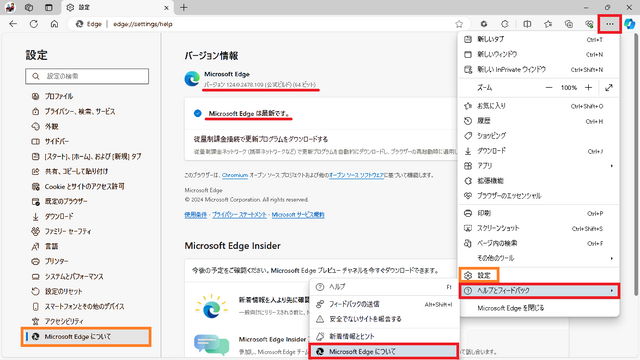Select 新しいタブ menu item
The image size is (640, 360).
[539, 39]
